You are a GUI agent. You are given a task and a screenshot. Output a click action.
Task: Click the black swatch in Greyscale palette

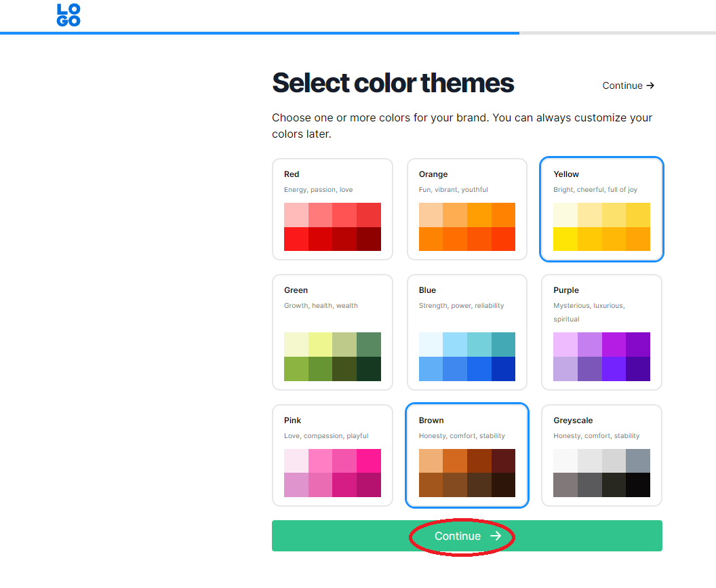tap(638, 485)
